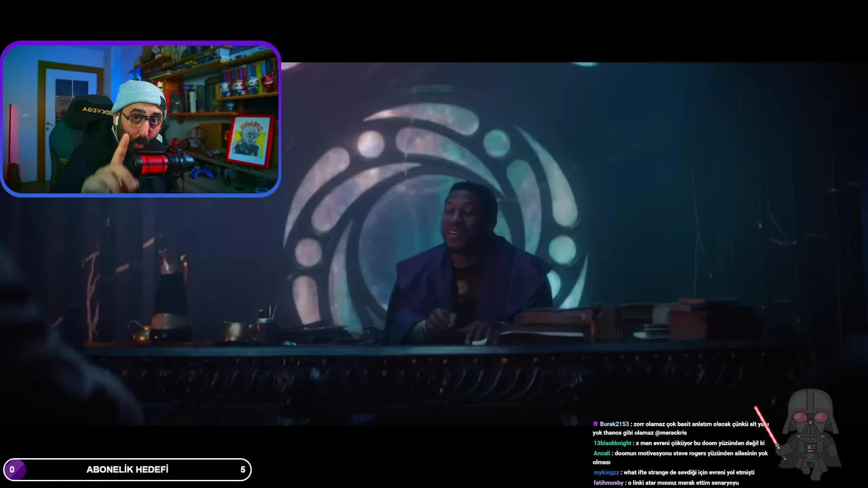Click the Ancali chat username
Screen dimensions: 868x488
click(601, 453)
